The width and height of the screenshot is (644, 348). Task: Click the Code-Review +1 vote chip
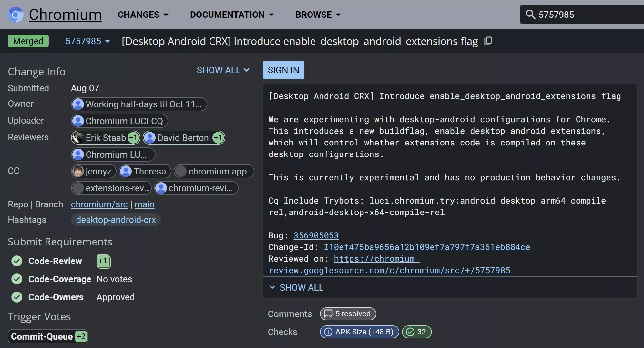click(103, 261)
